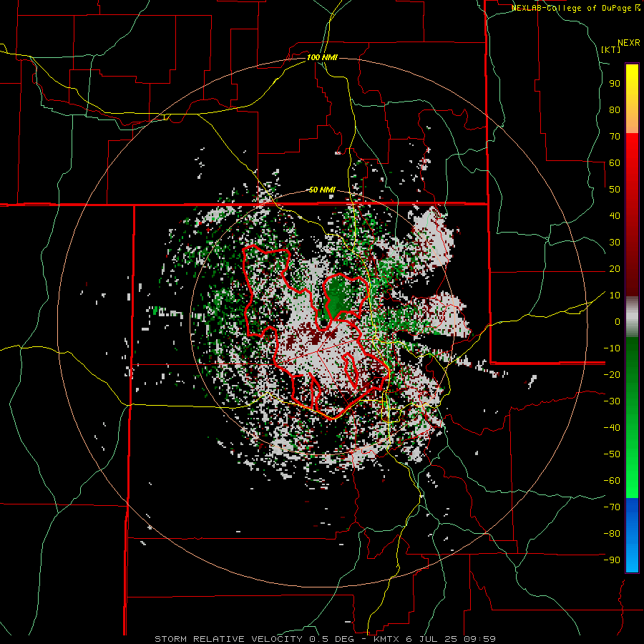This screenshot has height=644, width=644.
Task: Click the "6 JUL 25 09:59" timestamp
Action: [451, 639]
